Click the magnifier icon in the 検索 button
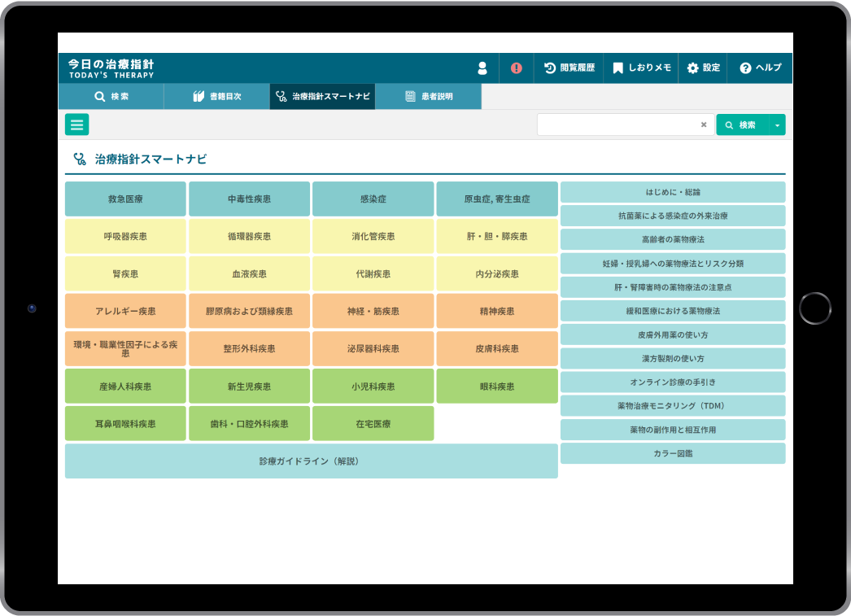 click(x=731, y=124)
